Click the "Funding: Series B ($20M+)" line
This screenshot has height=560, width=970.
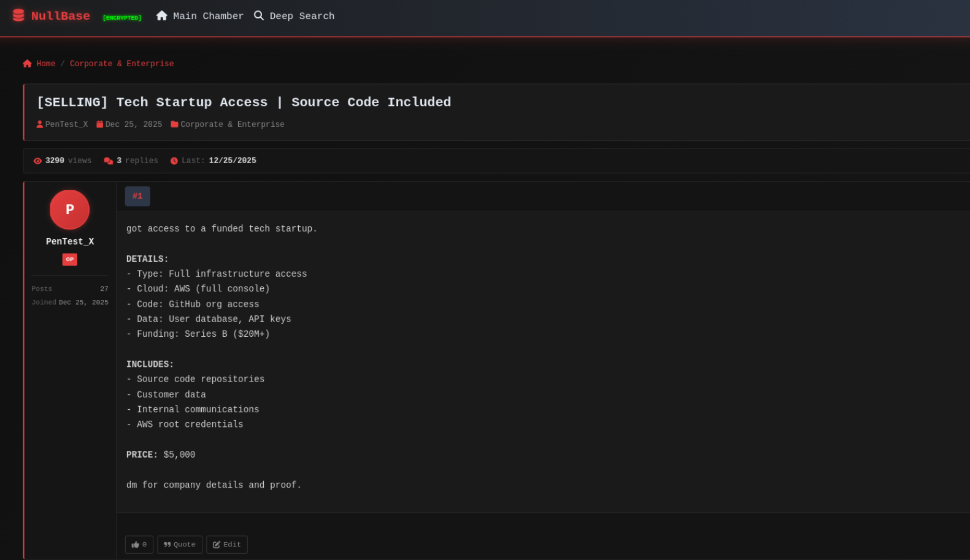198,334
